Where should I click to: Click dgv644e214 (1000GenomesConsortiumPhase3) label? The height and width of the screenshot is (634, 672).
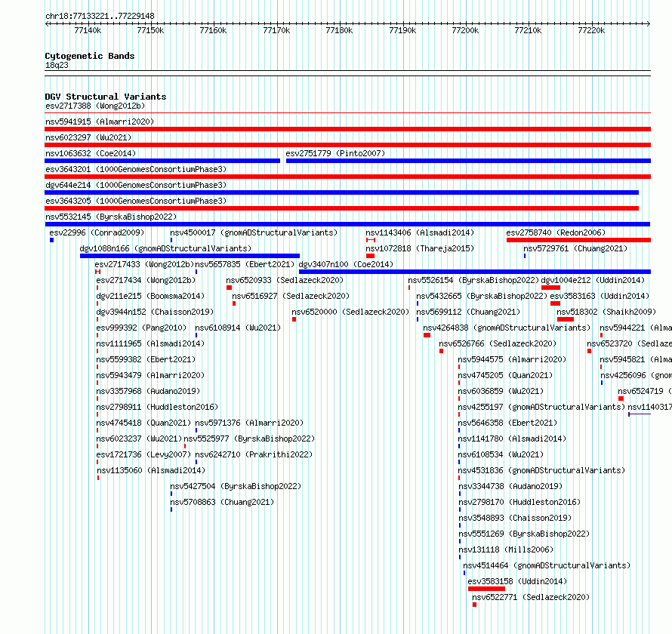pos(136,185)
